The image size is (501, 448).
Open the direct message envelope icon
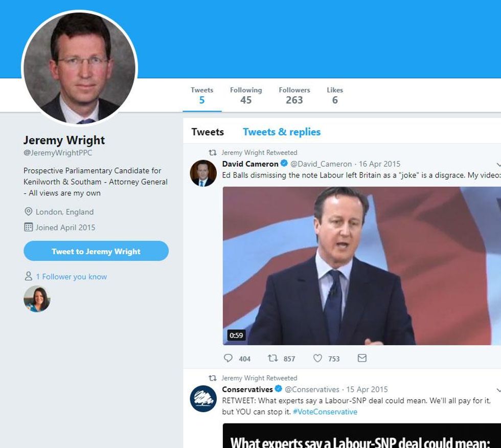pos(362,359)
